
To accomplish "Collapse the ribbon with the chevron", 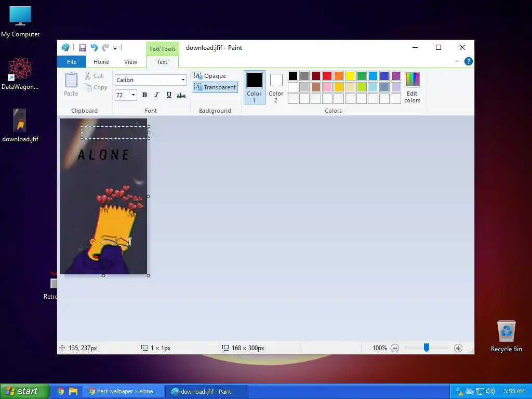I will [457, 61].
